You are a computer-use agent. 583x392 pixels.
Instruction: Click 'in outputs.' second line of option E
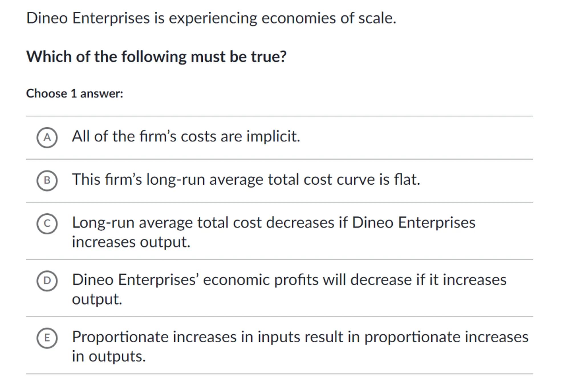[109, 356]
